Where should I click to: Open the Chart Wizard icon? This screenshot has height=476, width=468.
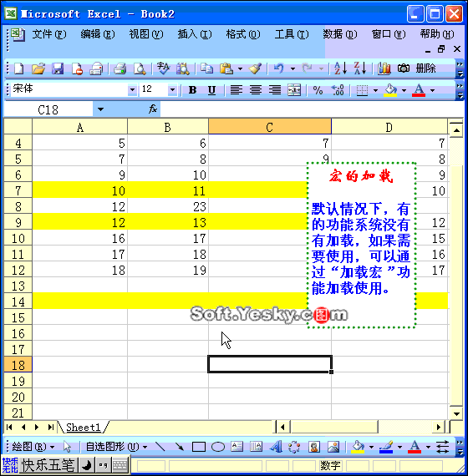(x=384, y=68)
